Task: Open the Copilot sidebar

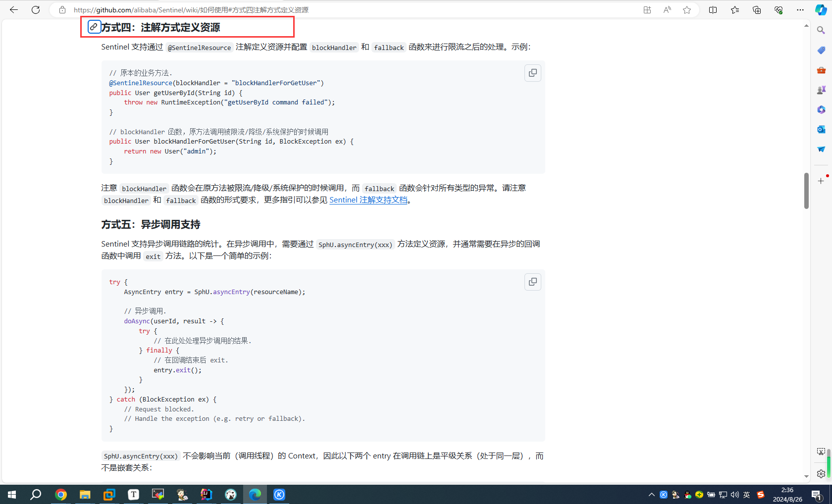Action: [x=821, y=10]
